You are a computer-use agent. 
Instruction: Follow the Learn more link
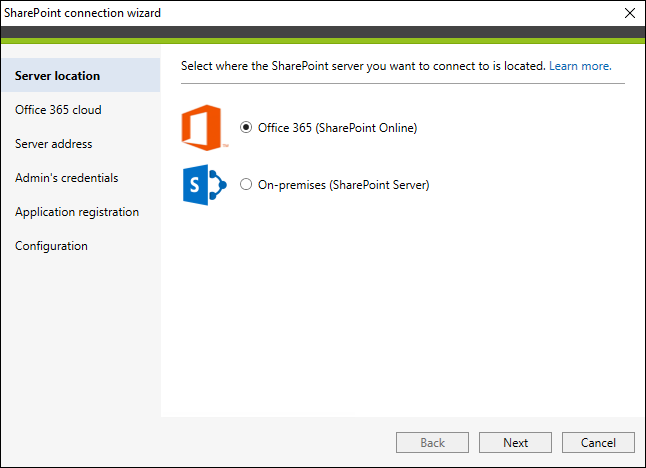click(580, 66)
